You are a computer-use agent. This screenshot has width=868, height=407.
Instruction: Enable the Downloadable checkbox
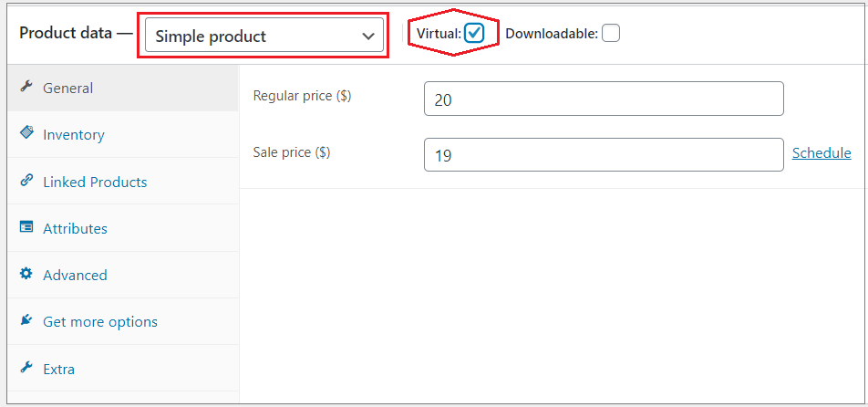611,33
